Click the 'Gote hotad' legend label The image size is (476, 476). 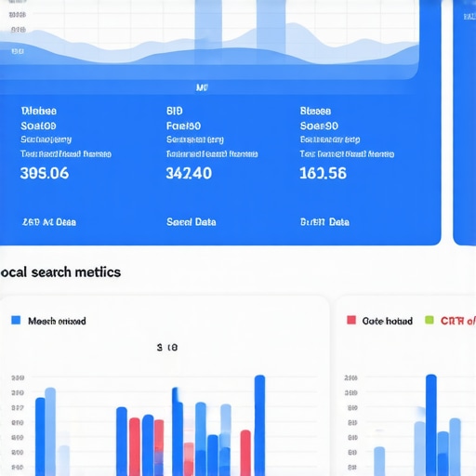(x=388, y=321)
